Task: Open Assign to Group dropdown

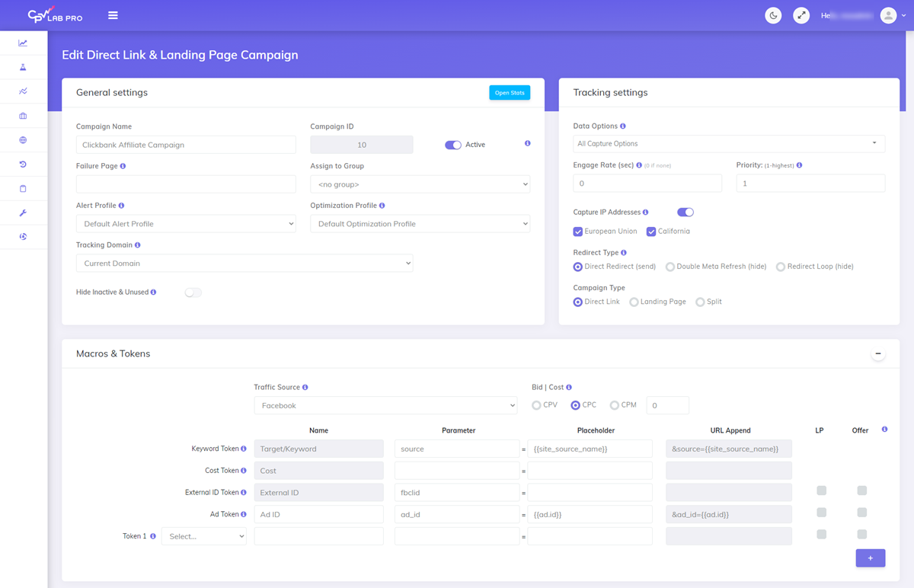Action: click(420, 184)
